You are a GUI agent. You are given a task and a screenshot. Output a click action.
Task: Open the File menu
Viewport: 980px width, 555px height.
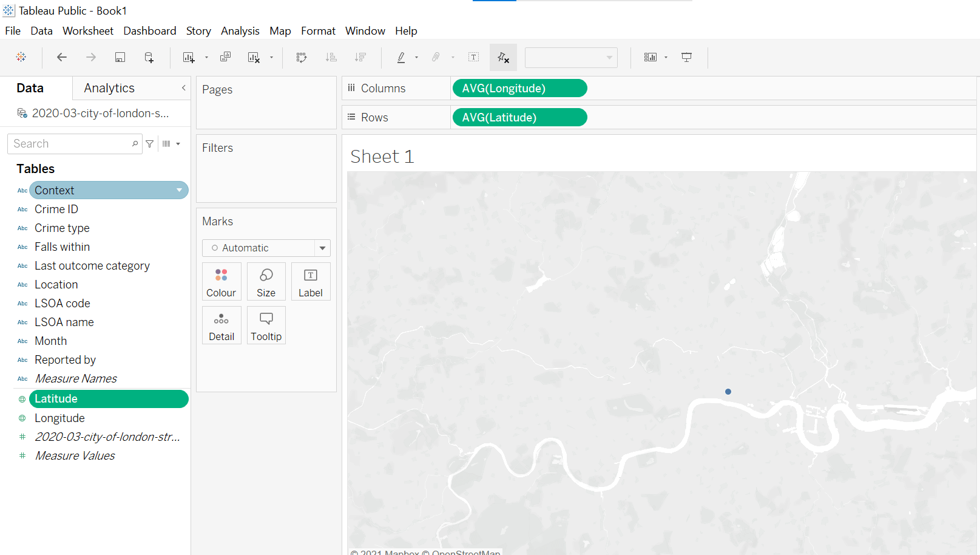pyautogui.click(x=13, y=31)
